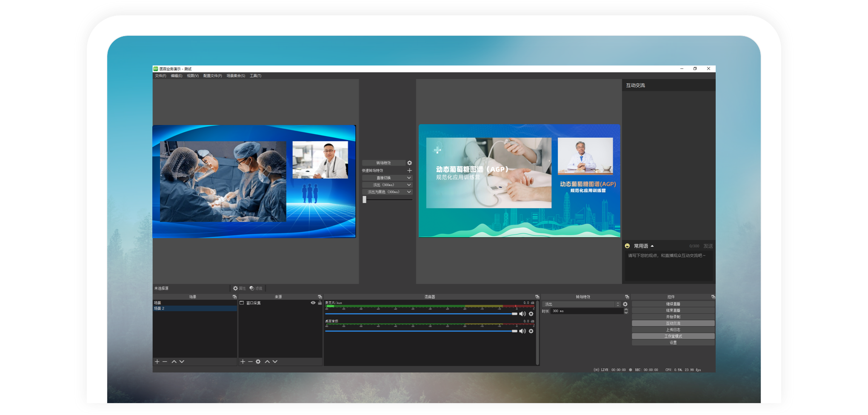Open the 工具(T) menu
This screenshot has width=868, height=415.
pos(255,76)
